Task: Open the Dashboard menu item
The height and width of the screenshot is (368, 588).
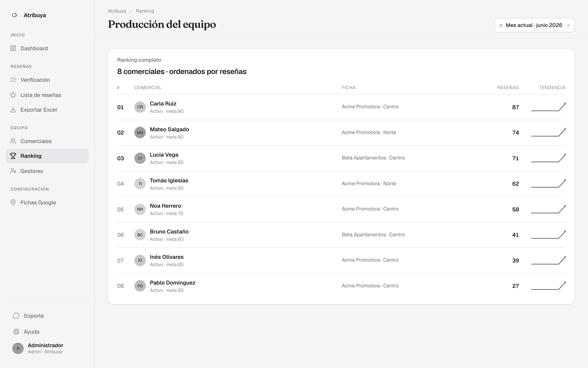Action: 47,48
